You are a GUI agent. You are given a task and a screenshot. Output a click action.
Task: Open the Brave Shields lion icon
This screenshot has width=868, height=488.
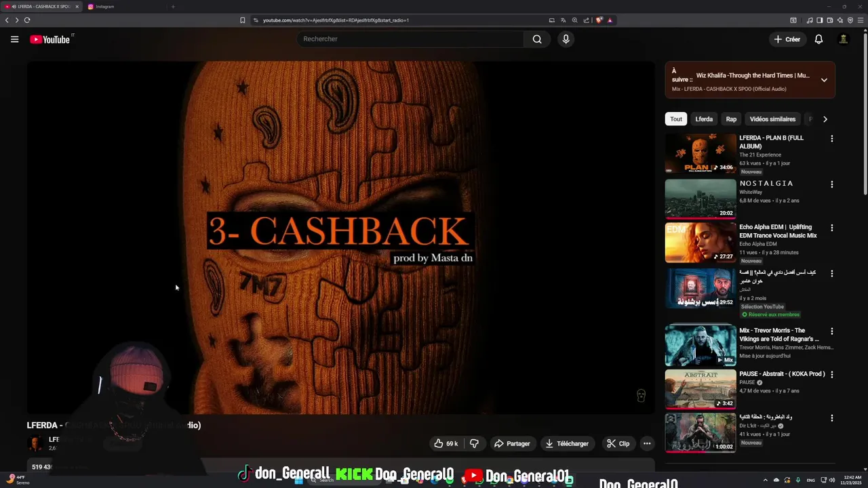599,20
